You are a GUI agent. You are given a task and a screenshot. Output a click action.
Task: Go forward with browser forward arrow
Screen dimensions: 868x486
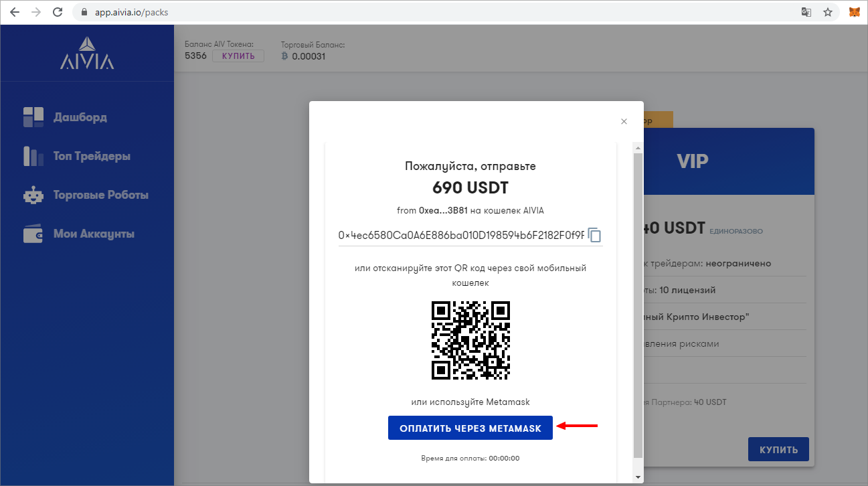[x=36, y=12]
